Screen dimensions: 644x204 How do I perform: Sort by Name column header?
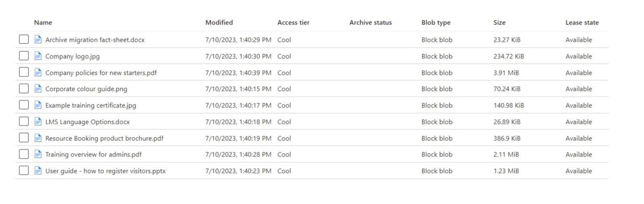43,22
